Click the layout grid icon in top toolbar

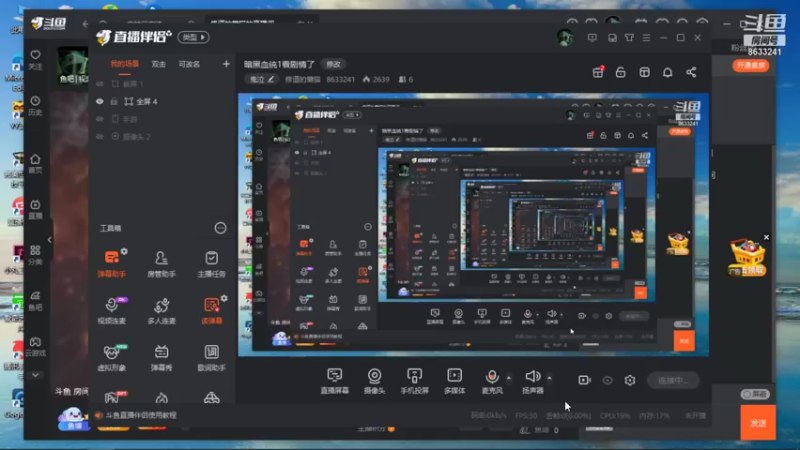point(644,72)
